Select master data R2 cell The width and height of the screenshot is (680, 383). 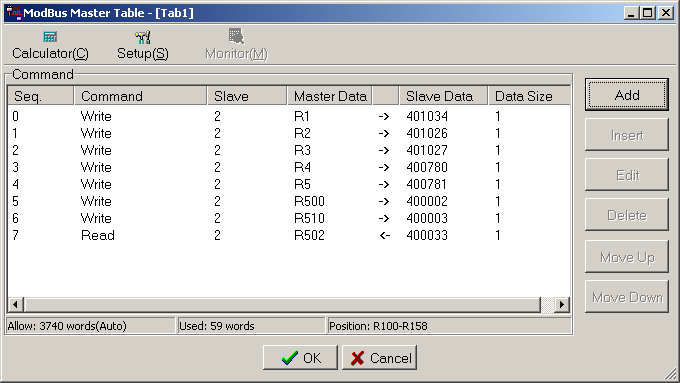pyautogui.click(x=302, y=133)
